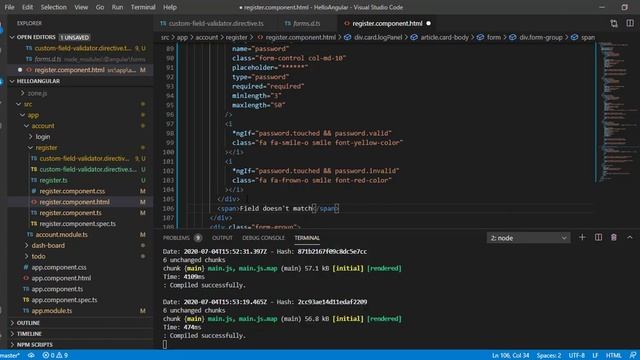
Task: Open changes compare icon in editor toolbar
Action: (614, 23)
